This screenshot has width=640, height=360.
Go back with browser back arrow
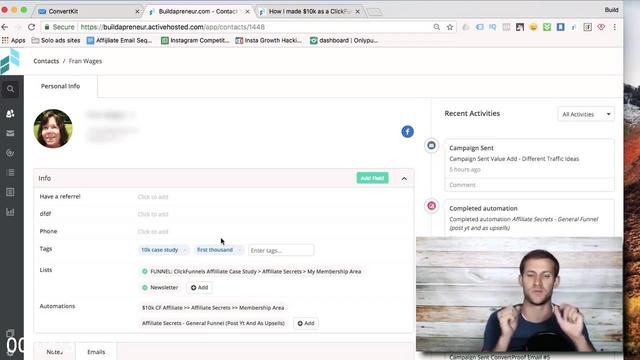click(x=5, y=27)
